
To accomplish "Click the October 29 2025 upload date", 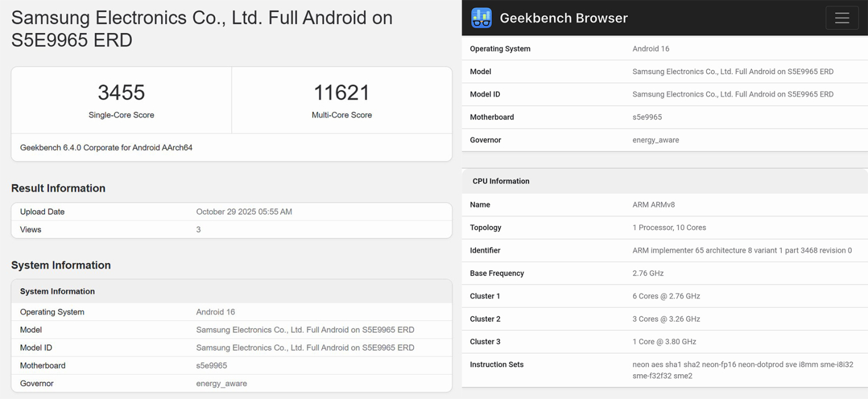I will (244, 212).
